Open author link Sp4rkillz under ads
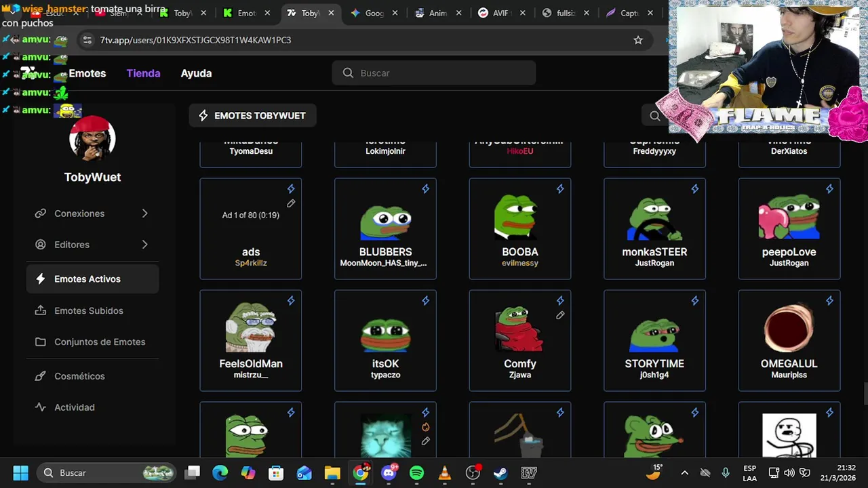The height and width of the screenshot is (488, 868). [x=251, y=263]
